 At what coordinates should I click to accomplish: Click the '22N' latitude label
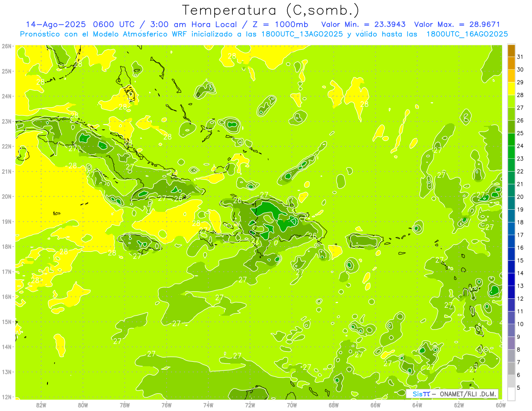click(7, 146)
